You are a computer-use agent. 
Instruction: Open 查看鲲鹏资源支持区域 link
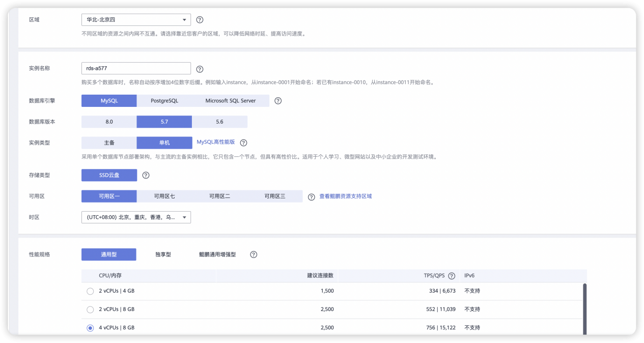(x=346, y=196)
